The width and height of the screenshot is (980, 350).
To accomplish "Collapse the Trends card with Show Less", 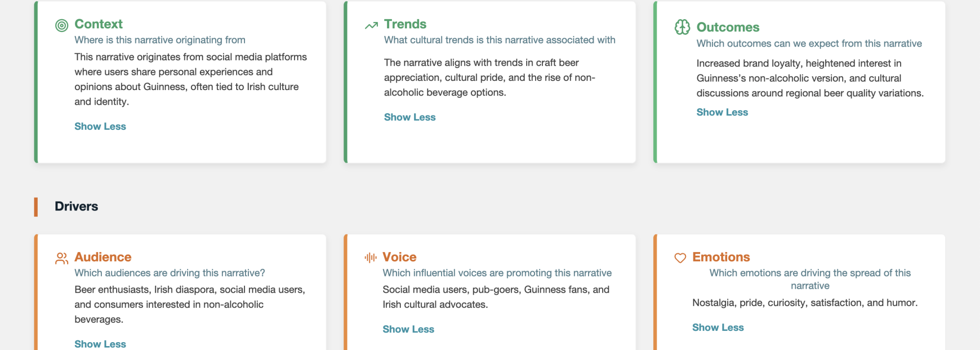I will 410,117.
